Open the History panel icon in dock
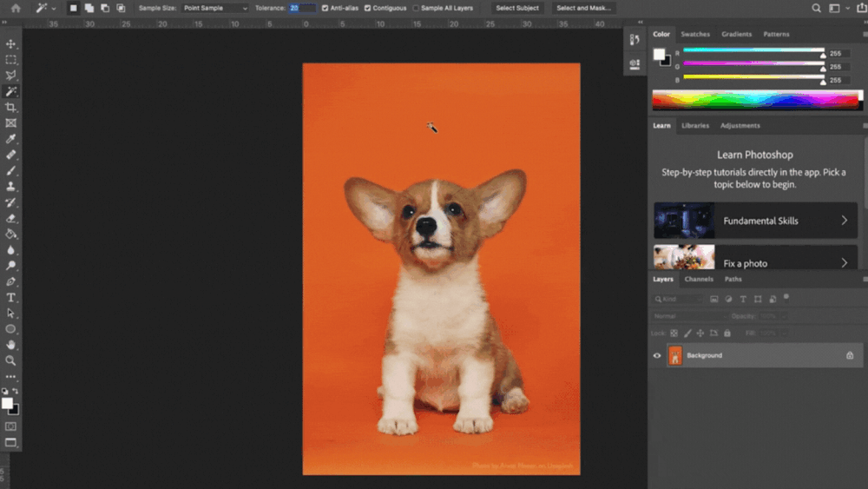 [635, 39]
